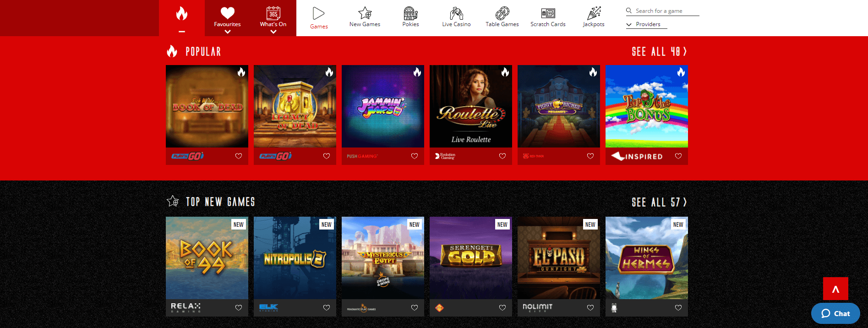The width and height of the screenshot is (868, 328).
Task: Toggle favourite heart on Jammin' Jars
Action: [415, 156]
